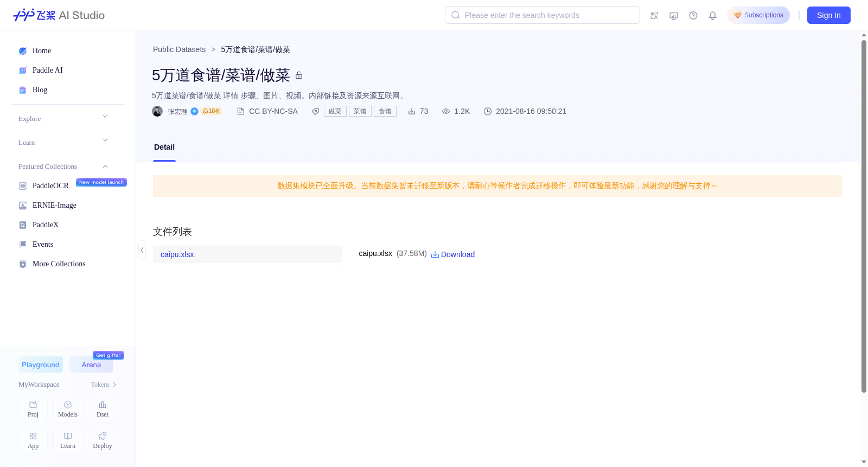Click the page vertical scrollbar
868x467 pixels.
coord(864,216)
